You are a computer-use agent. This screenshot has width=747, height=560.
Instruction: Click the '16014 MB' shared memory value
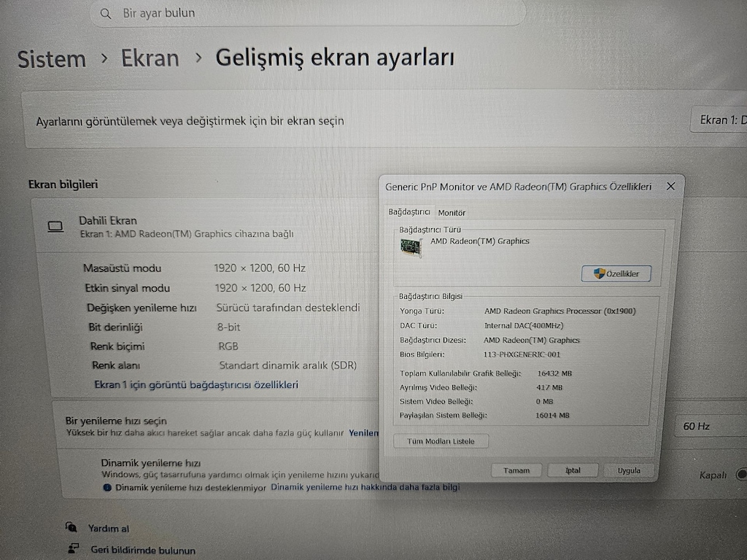pyautogui.click(x=553, y=415)
